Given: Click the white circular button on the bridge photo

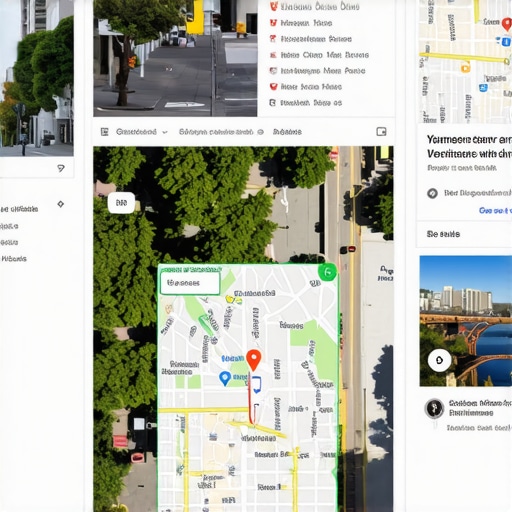Looking at the screenshot, I should (x=439, y=360).
